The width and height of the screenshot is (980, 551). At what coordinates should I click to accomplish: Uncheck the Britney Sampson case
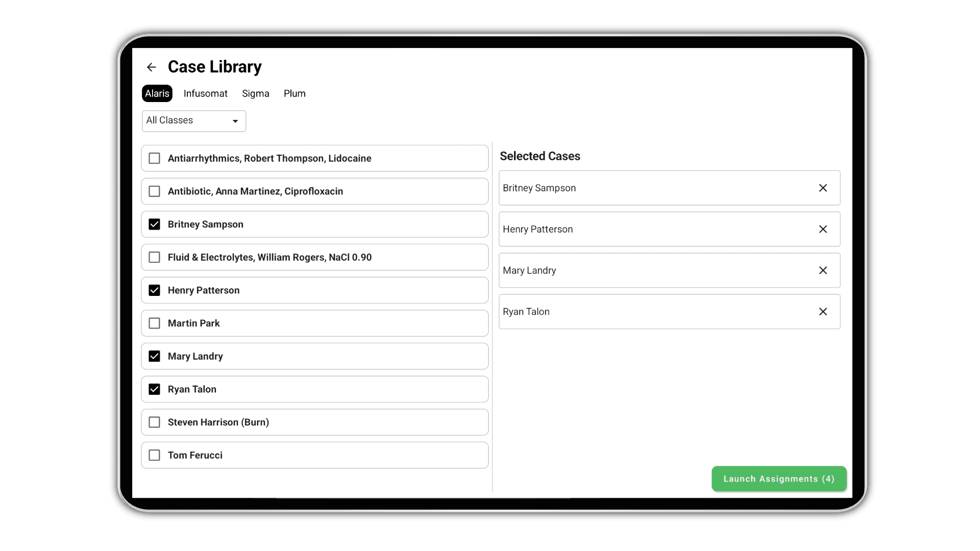pyautogui.click(x=154, y=224)
